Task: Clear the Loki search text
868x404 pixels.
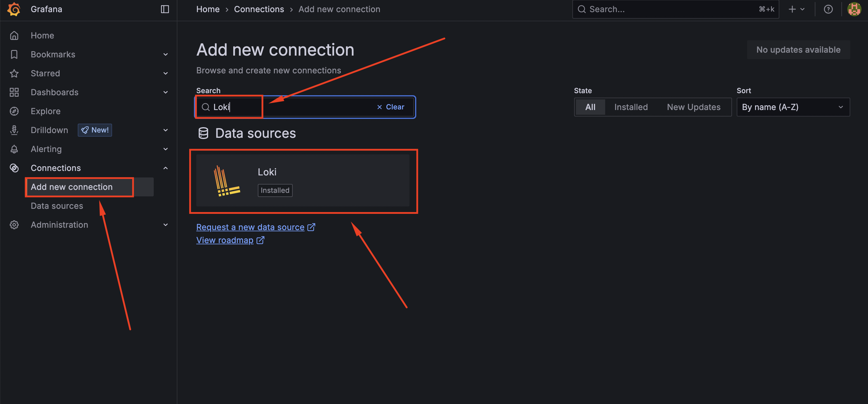Action: click(391, 107)
